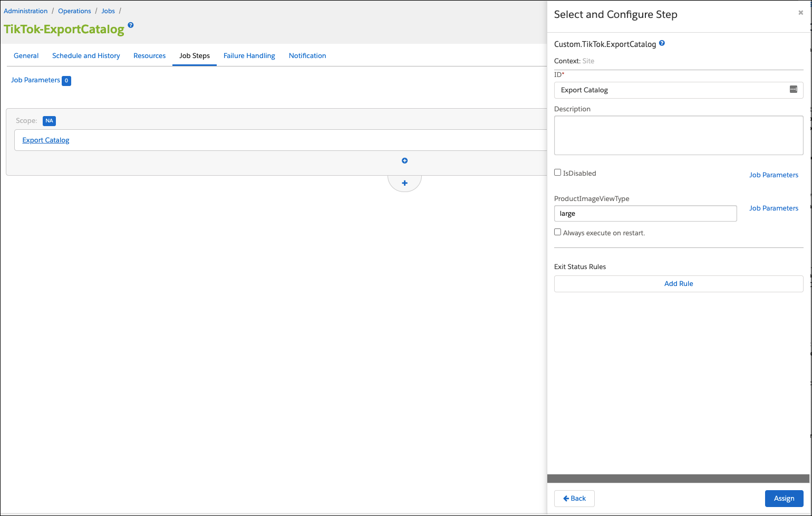812x516 pixels.
Task: Click Job Parameters link beside ProductImageViewType
Action: tap(774, 208)
